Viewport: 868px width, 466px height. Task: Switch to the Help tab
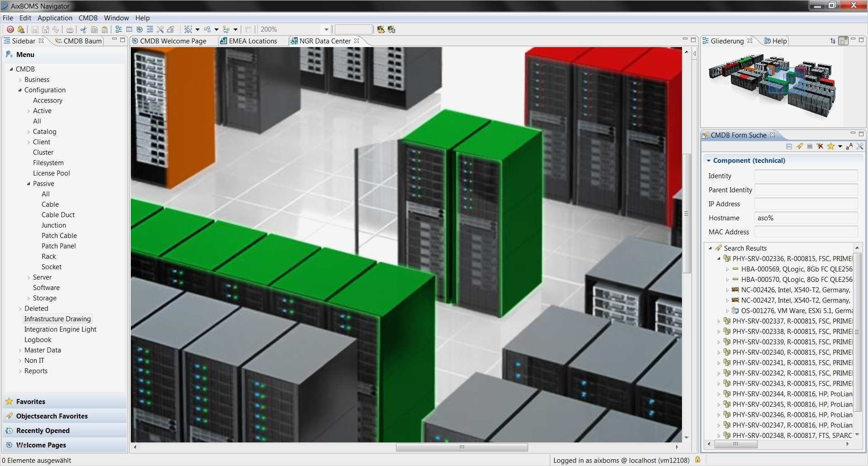pyautogui.click(x=776, y=41)
